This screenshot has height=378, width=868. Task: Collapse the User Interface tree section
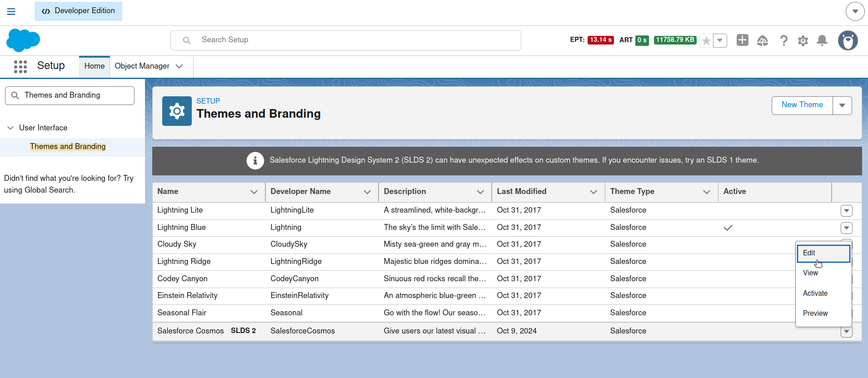pos(10,128)
